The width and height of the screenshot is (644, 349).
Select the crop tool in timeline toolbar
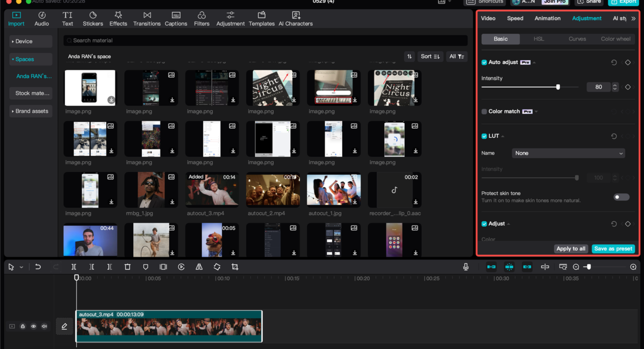click(235, 267)
